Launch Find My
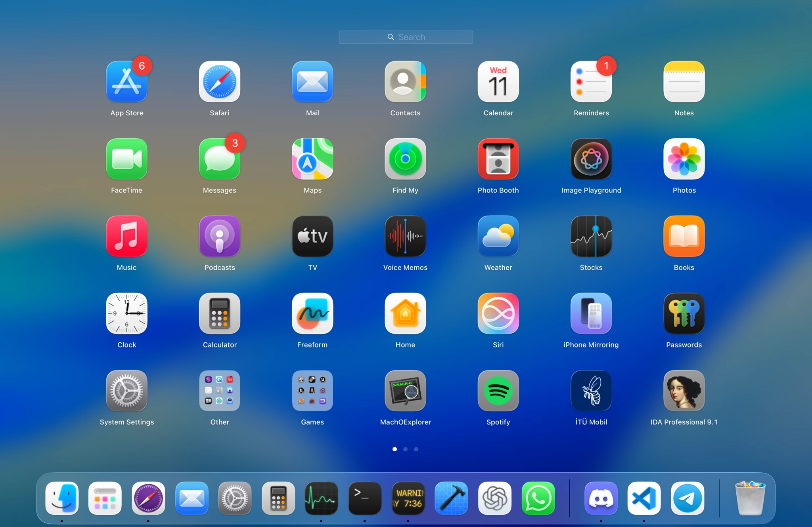This screenshot has height=527, width=812. point(405,159)
